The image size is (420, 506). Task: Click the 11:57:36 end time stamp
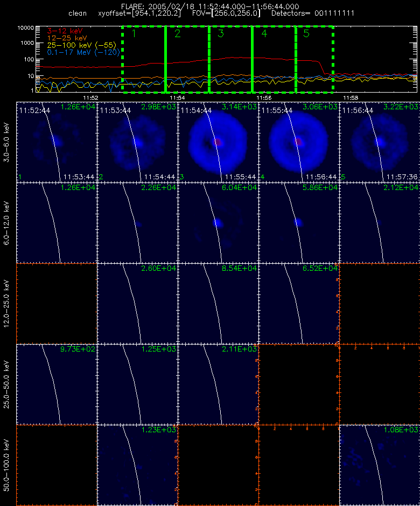tap(402, 177)
